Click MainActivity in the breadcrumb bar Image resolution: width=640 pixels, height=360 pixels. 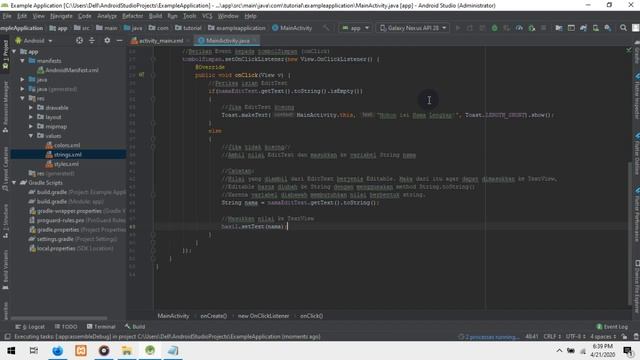coord(173,316)
